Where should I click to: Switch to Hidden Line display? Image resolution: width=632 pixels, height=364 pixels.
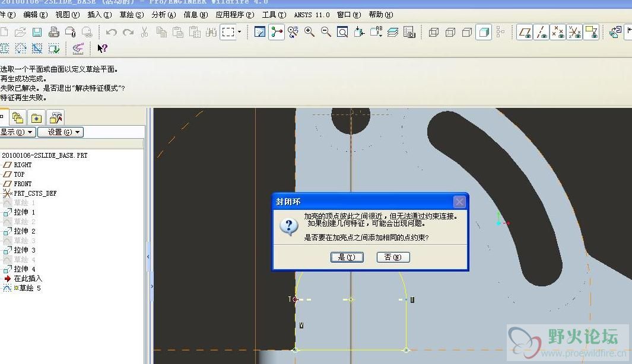coord(450,32)
